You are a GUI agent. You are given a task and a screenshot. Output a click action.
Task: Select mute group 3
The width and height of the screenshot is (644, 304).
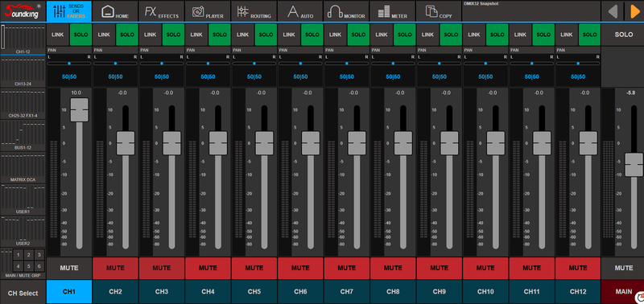tap(39, 255)
